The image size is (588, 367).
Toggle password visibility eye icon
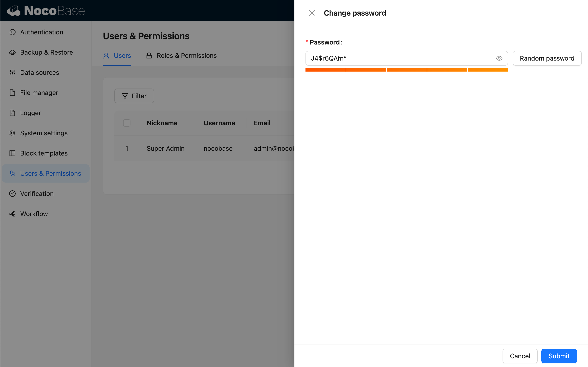(499, 58)
